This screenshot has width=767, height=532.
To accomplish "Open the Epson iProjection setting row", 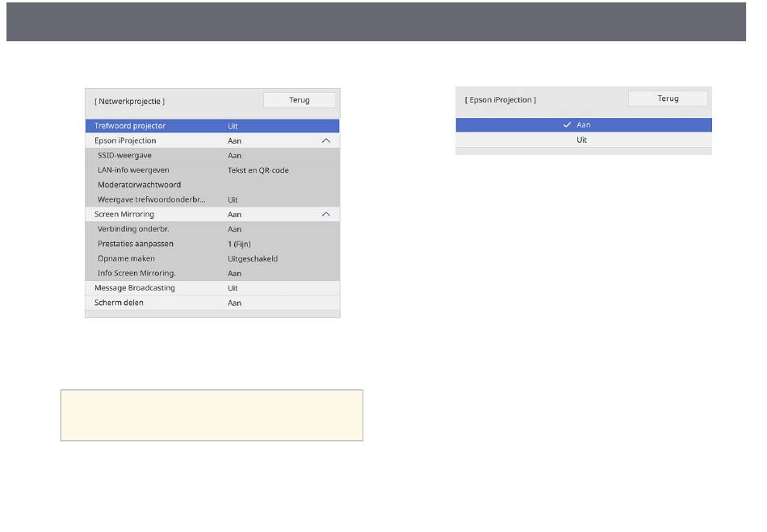I will 202,140.
